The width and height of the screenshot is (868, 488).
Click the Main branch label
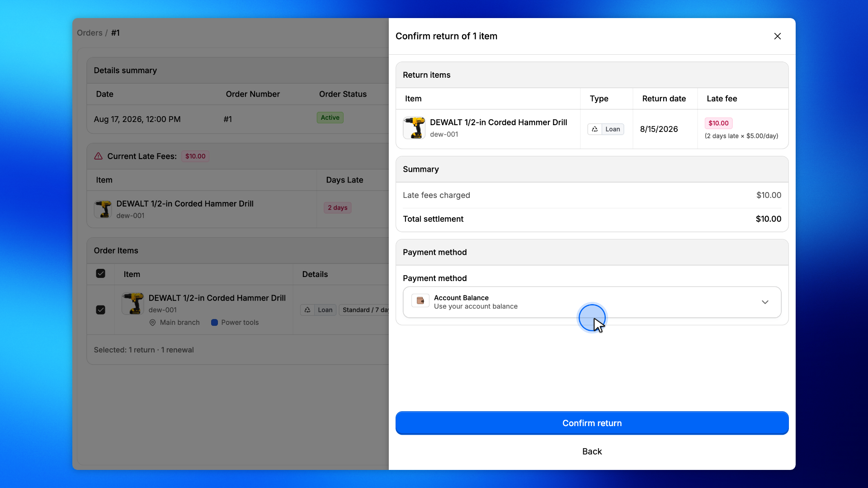(179, 323)
